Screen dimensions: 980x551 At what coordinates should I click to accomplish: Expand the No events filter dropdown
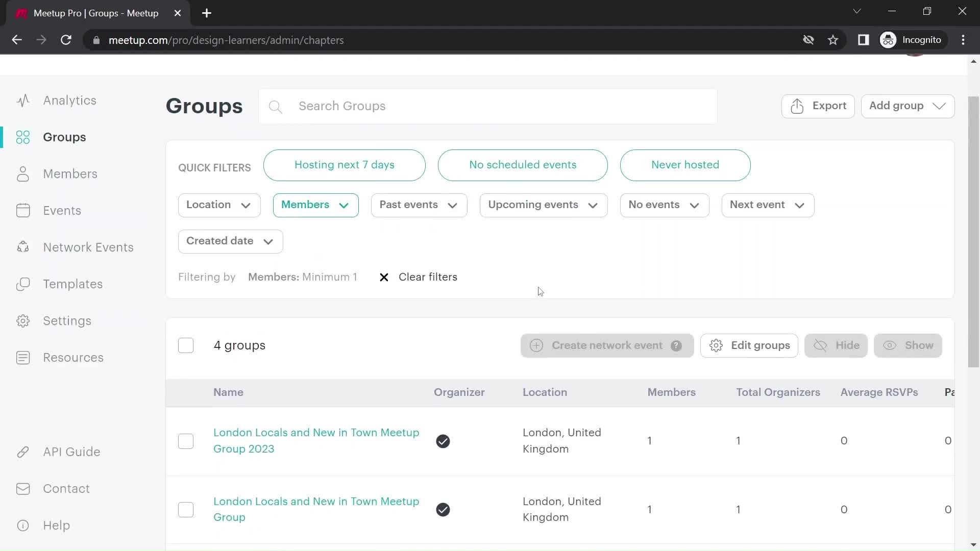(x=665, y=205)
